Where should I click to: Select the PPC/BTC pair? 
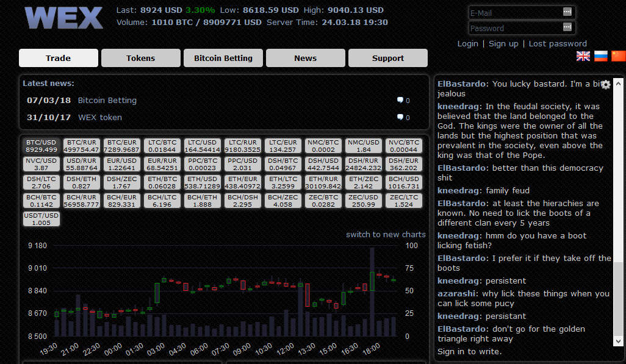point(203,164)
